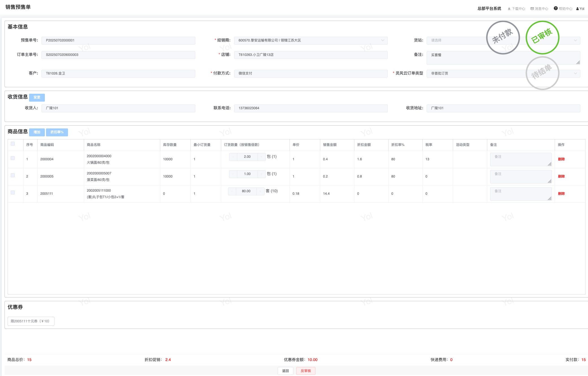The image size is (588, 376).
Task: Toggle the select-all header checkbox
Action: (13, 144)
